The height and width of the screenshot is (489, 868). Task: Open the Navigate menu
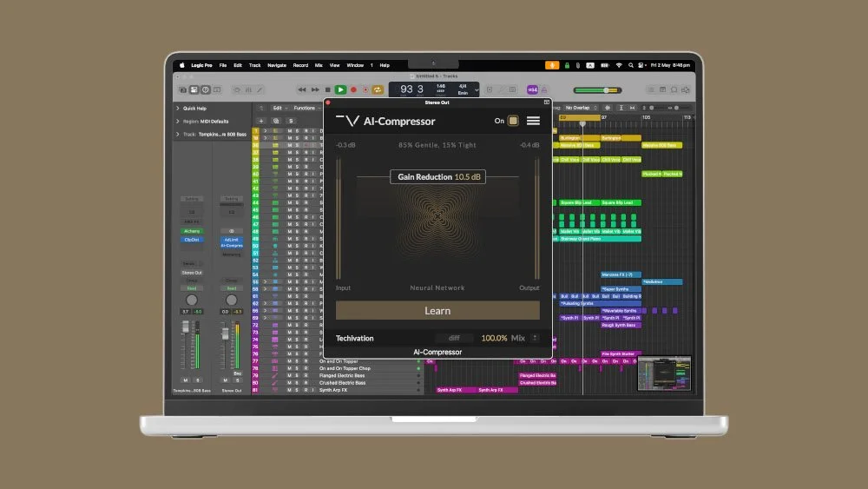click(x=277, y=65)
